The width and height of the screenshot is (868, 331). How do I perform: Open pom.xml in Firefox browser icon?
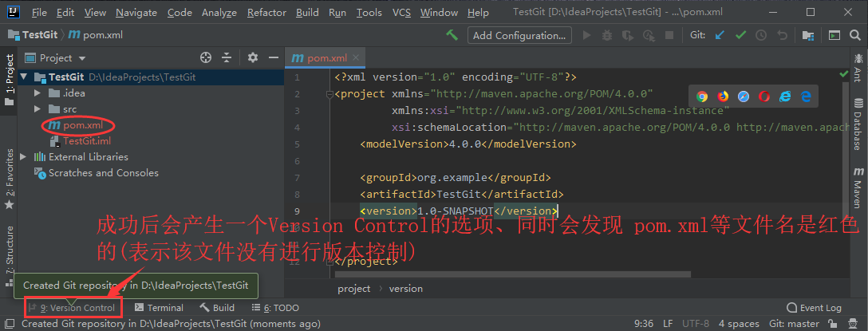(x=723, y=97)
